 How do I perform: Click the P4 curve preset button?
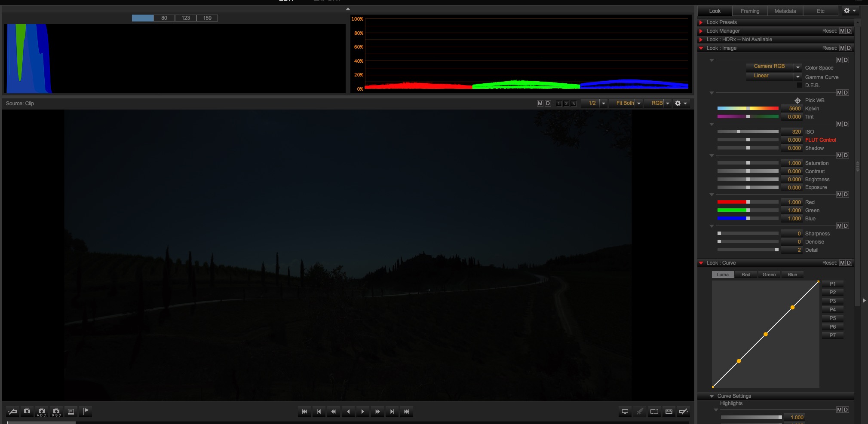point(833,310)
